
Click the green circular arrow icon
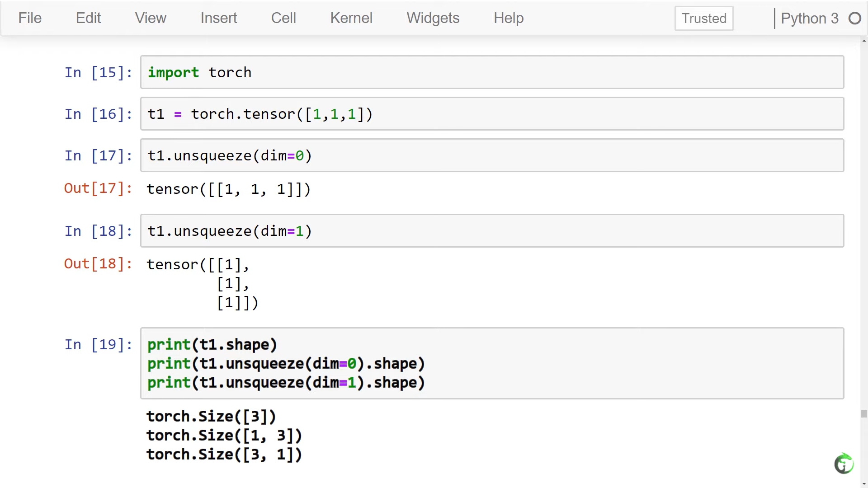coord(844,464)
